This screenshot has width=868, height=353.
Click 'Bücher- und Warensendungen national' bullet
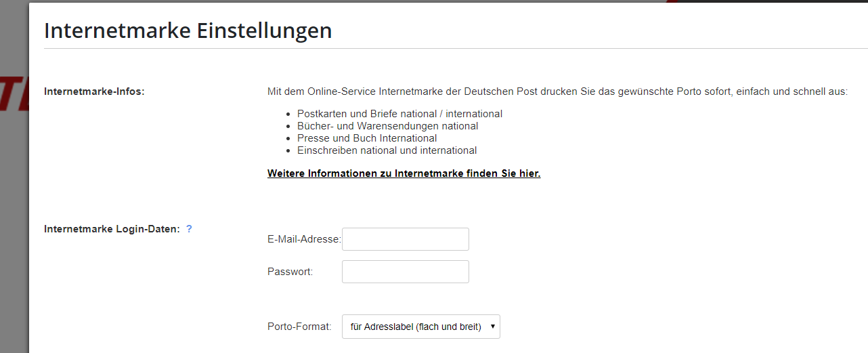pos(387,126)
